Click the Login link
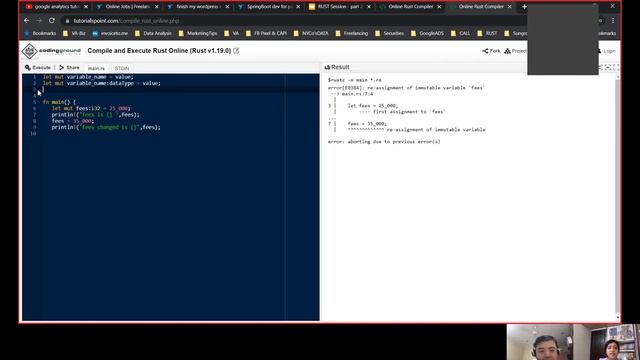640x360 pixels. [x=606, y=51]
